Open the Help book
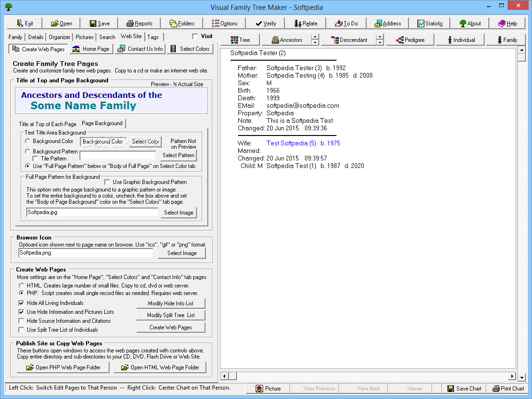The height and width of the screenshot is (399, 532). tap(508, 24)
